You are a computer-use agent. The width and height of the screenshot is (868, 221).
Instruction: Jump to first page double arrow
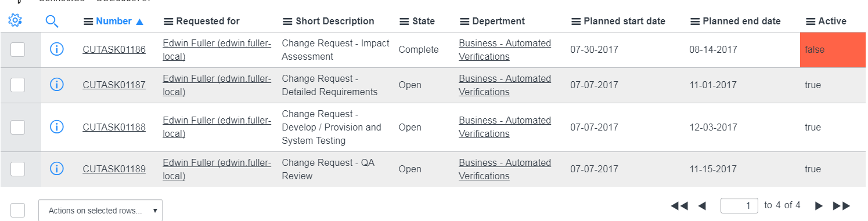(x=679, y=205)
